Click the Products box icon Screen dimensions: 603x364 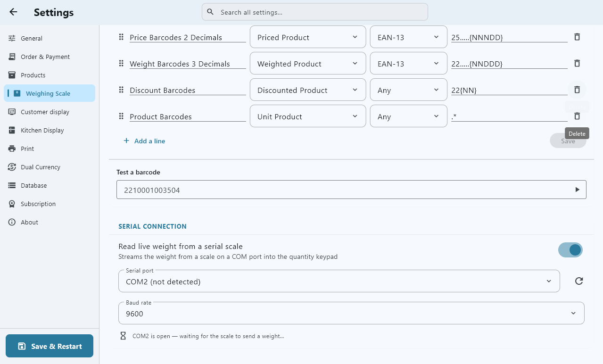pos(12,75)
